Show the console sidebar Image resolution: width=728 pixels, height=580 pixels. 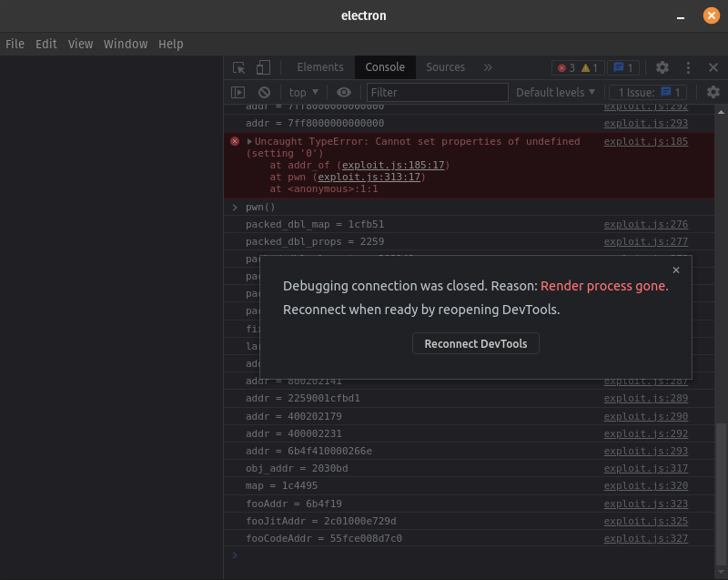(x=238, y=92)
